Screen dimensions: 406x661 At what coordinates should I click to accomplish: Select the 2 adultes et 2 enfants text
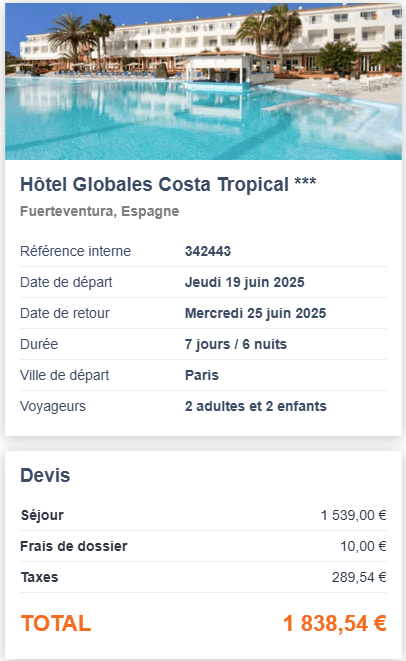[256, 406]
